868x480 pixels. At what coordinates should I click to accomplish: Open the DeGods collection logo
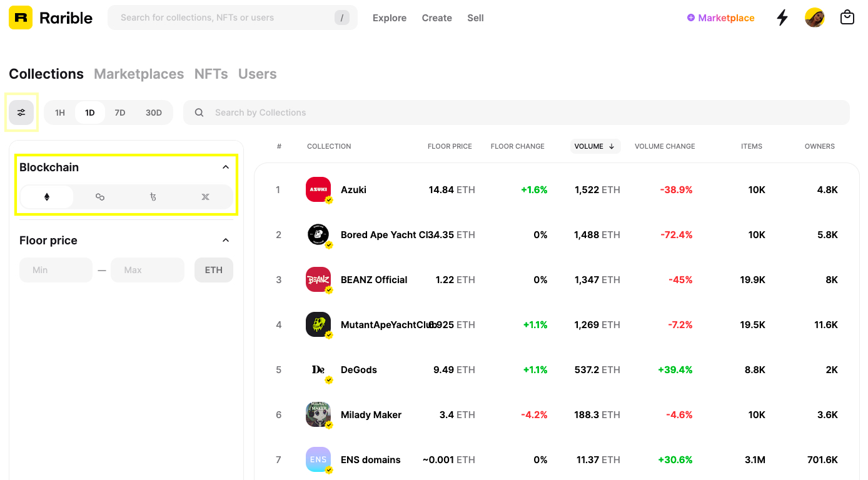tap(318, 369)
